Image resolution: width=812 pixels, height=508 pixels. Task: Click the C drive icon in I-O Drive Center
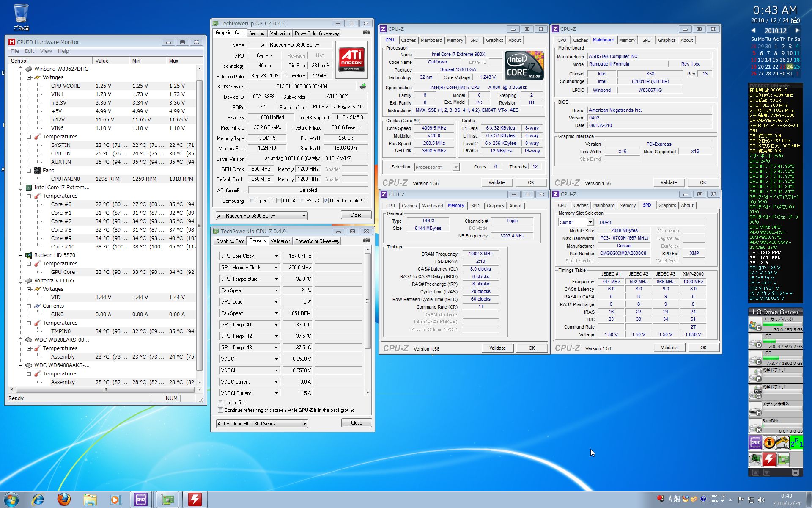pos(755,325)
